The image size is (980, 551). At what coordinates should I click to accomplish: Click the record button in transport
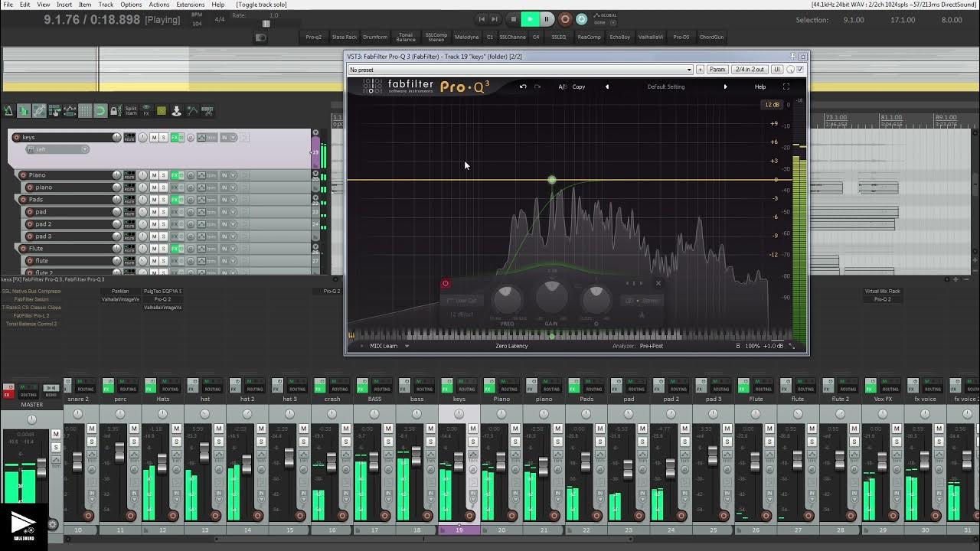tap(565, 19)
